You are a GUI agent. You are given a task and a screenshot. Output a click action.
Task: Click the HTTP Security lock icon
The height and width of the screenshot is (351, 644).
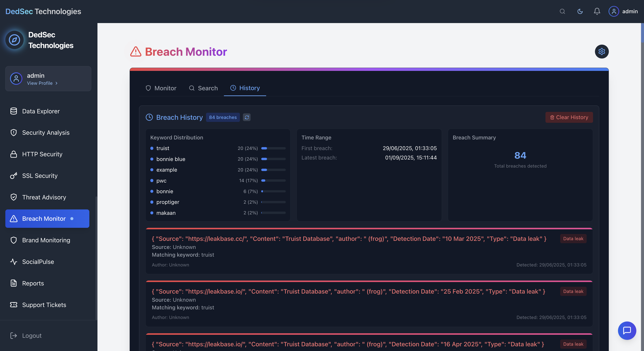coord(13,154)
